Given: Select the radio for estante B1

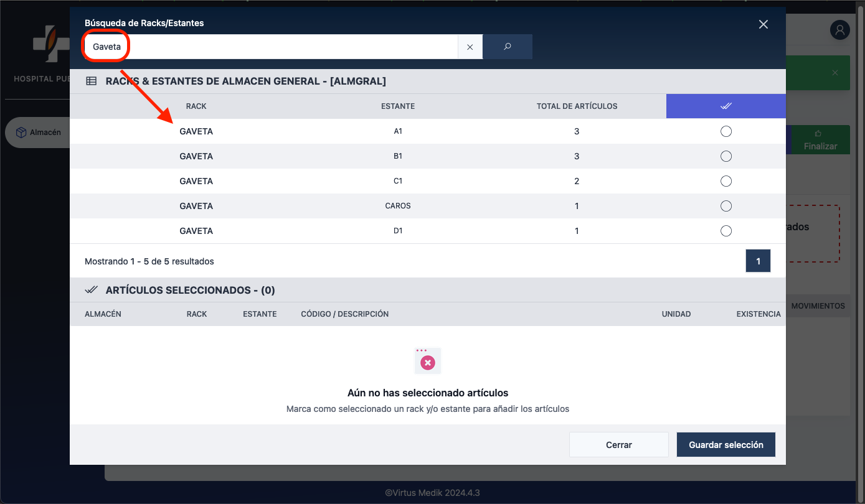Looking at the screenshot, I should (x=726, y=156).
